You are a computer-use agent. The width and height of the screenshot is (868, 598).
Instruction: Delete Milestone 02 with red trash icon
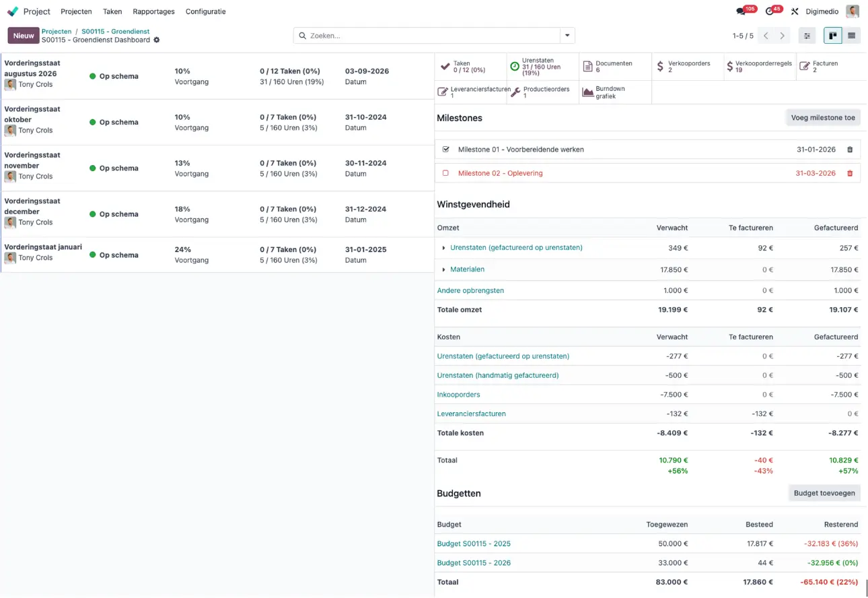click(850, 173)
